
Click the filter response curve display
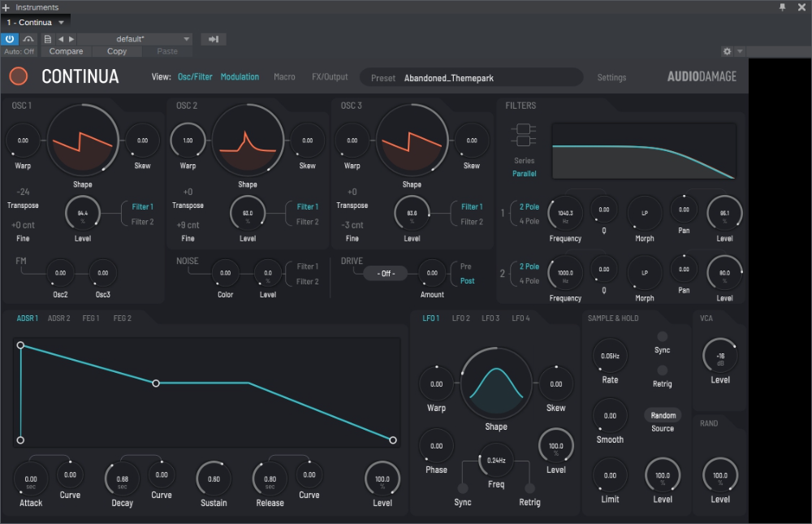644,151
